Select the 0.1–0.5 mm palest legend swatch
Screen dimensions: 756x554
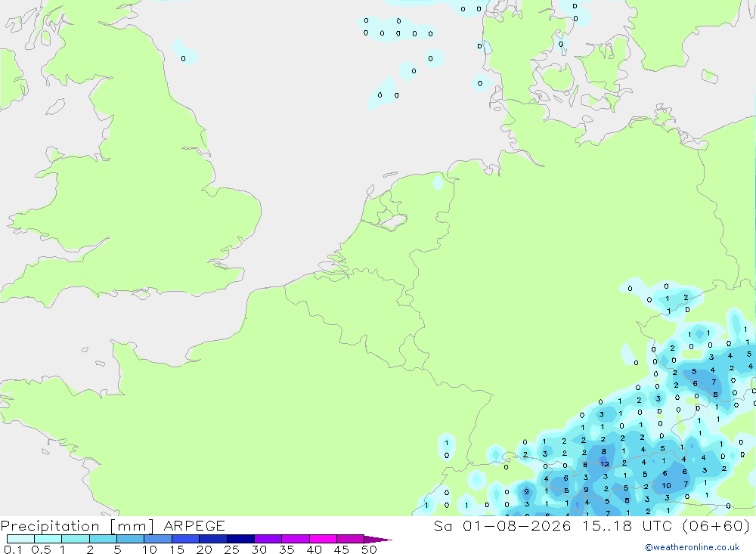20,539
